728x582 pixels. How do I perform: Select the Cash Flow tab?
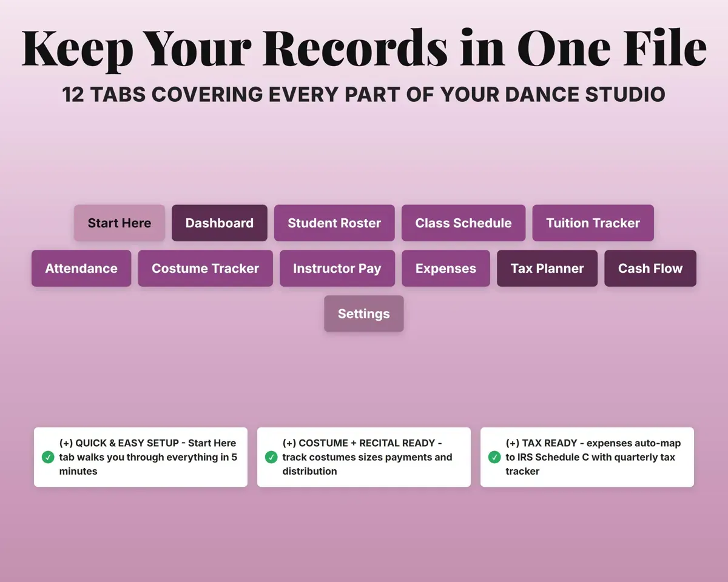[x=650, y=269]
